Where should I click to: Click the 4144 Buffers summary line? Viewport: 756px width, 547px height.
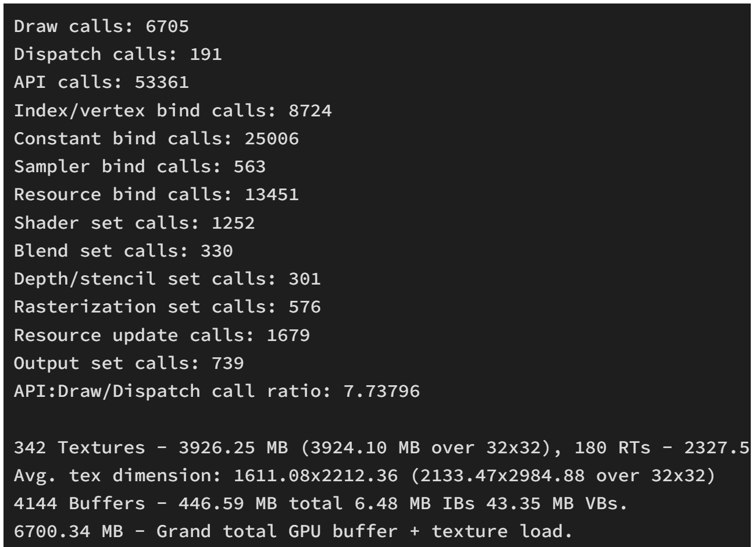click(x=321, y=503)
